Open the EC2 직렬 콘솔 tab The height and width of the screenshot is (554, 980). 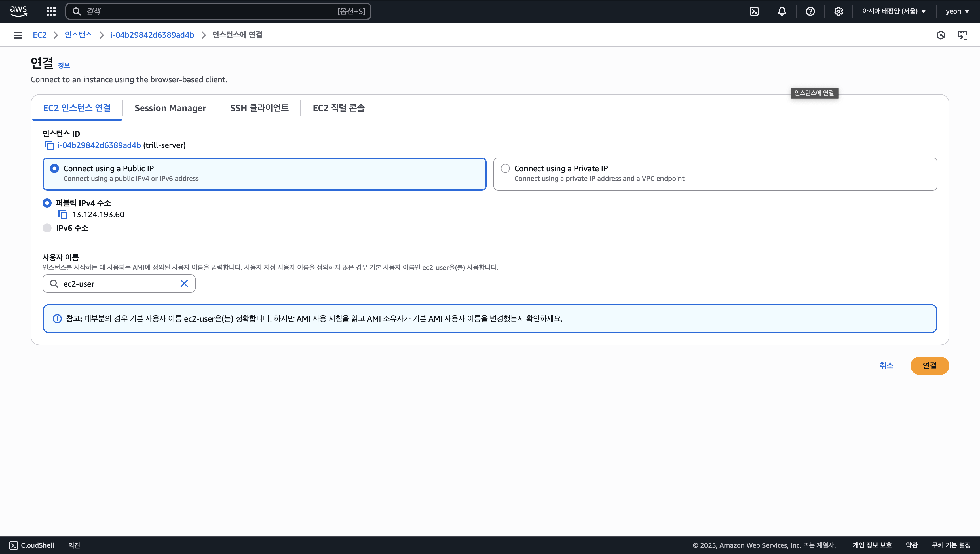[x=338, y=108]
